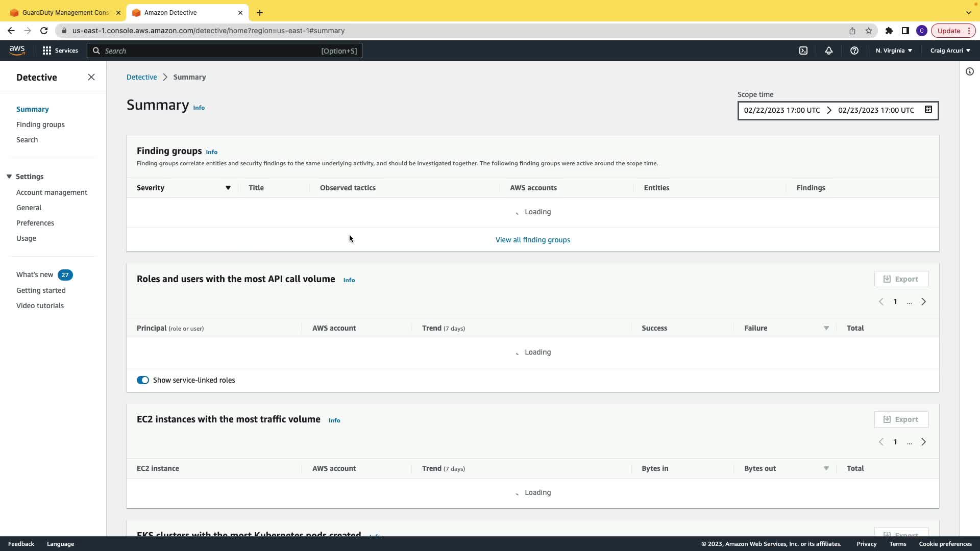980x551 pixels.
Task: Click View all finding groups link
Action: click(532, 240)
